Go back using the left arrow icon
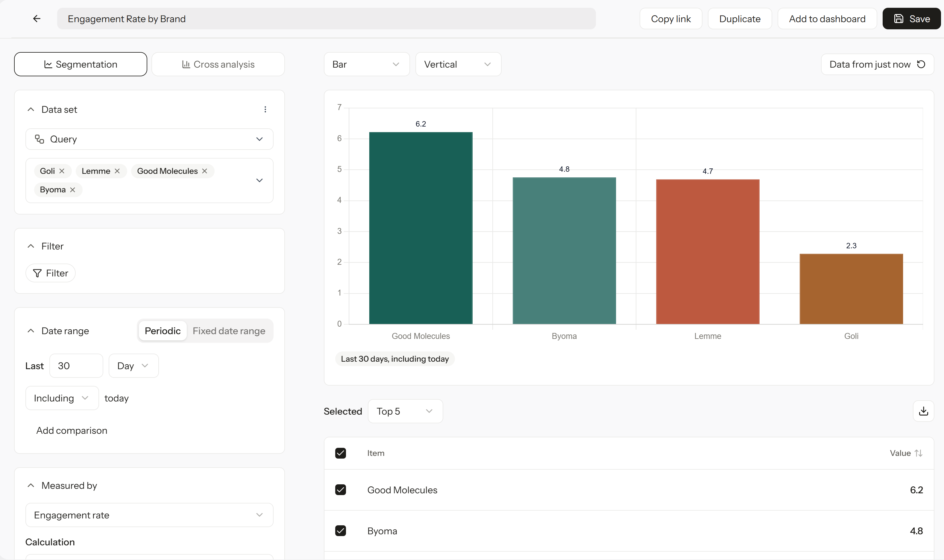Viewport: 944px width, 560px height. click(37, 19)
